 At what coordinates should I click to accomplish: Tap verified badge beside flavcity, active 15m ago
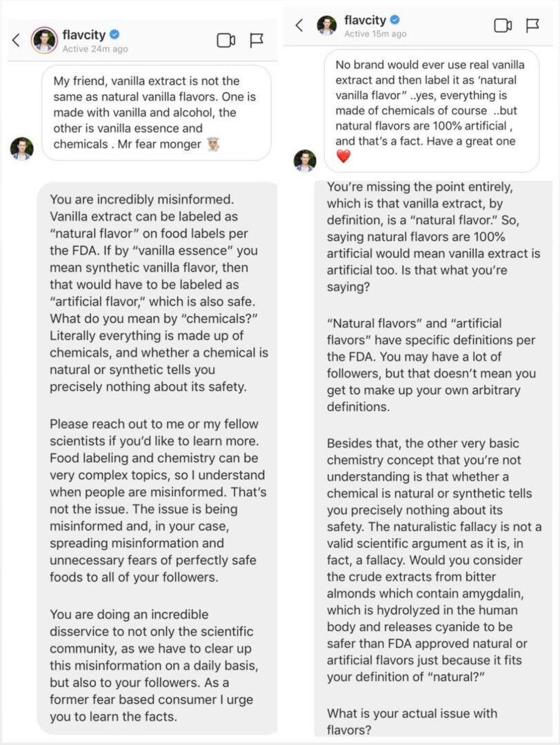394,20
